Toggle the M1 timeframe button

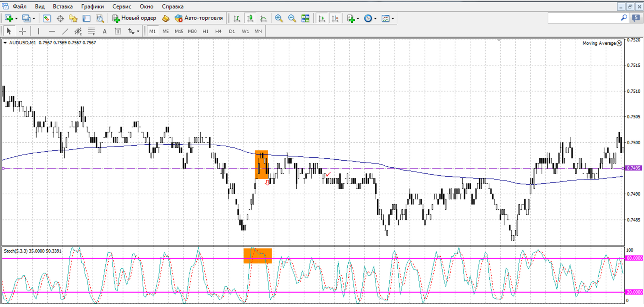[152, 31]
